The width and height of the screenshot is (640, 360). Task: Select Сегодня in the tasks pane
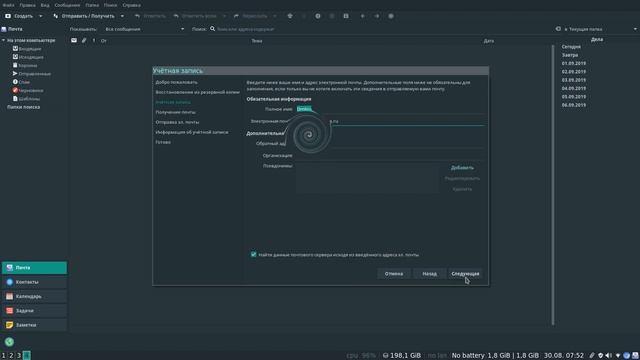click(571, 47)
